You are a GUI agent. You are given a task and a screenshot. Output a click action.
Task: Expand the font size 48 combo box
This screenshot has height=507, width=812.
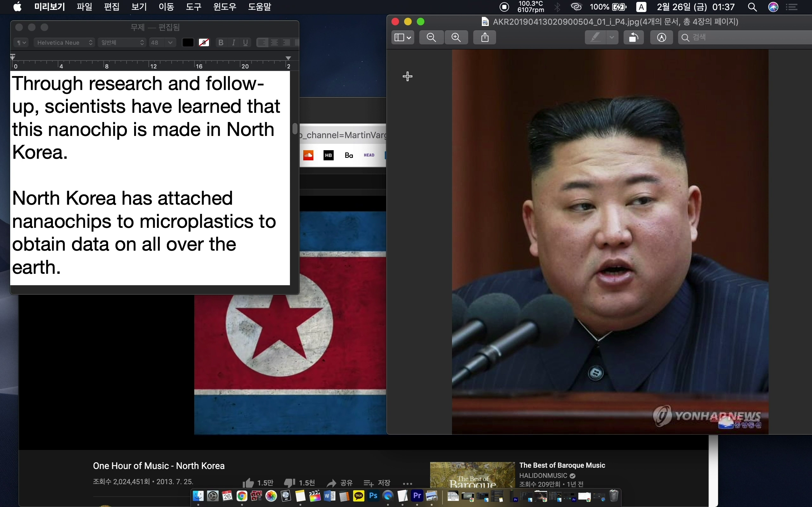170,42
